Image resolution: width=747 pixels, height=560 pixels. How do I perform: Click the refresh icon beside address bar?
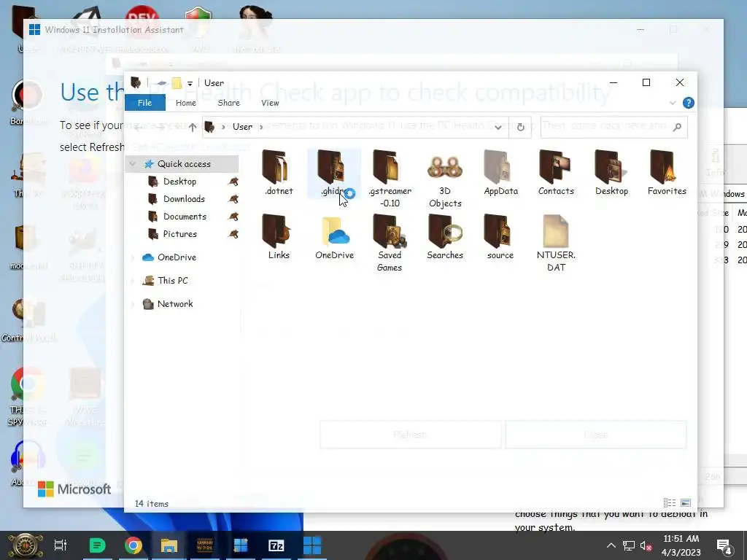coord(520,127)
